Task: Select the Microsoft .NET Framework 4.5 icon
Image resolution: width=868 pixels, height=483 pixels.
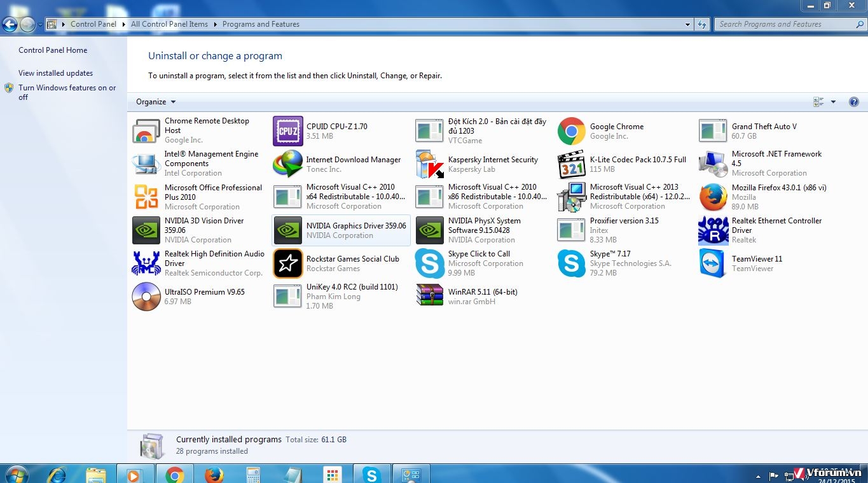Action: click(x=713, y=164)
